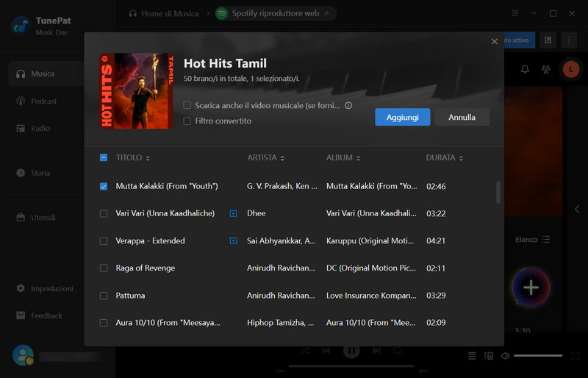The image size is (588, 378).
Task: Check the Aura 10/10 track checkbox
Action: pyautogui.click(x=104, y=323)
